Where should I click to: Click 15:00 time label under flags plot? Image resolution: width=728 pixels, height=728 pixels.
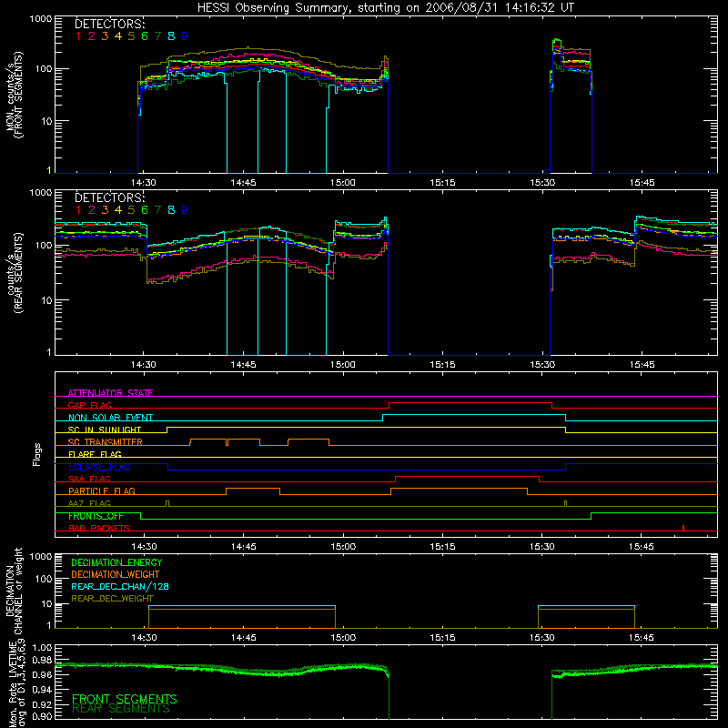343,547
